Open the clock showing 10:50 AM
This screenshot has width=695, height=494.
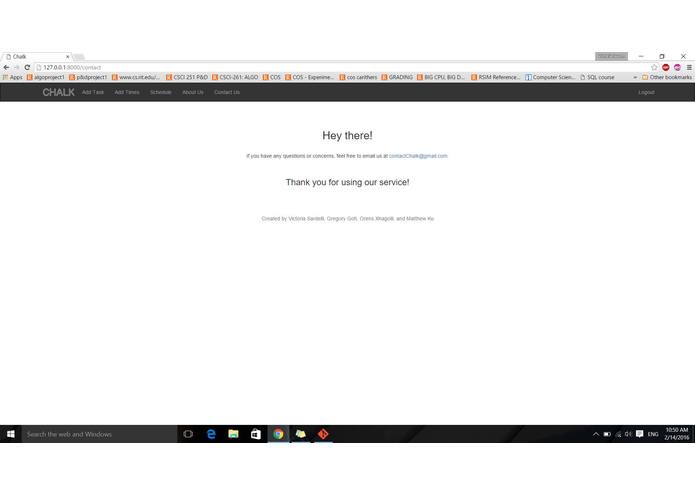pyautogui.click(x=677, y=434)
